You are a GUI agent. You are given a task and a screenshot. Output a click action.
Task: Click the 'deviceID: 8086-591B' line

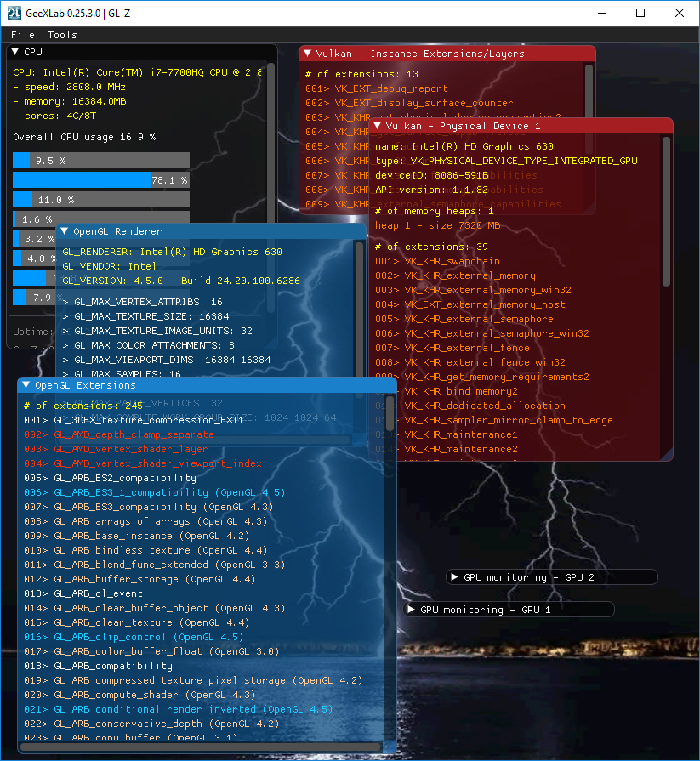[x=432, y=175]
